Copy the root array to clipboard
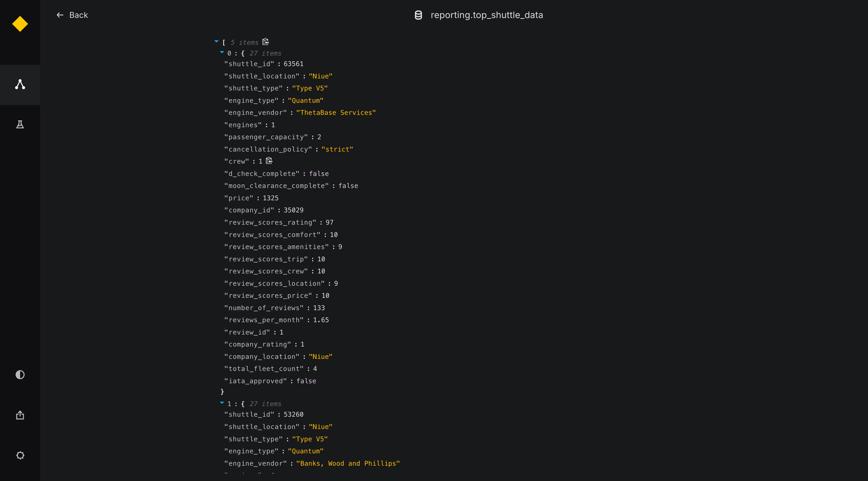This screenshot has width=868, height=481. pyautogui.click(x=265, y=42)
